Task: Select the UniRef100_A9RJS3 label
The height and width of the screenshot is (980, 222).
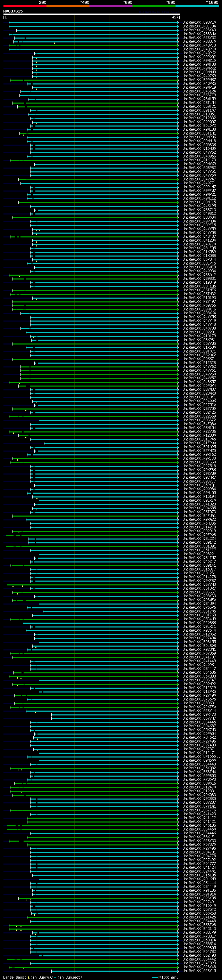Action: point(199,459)
